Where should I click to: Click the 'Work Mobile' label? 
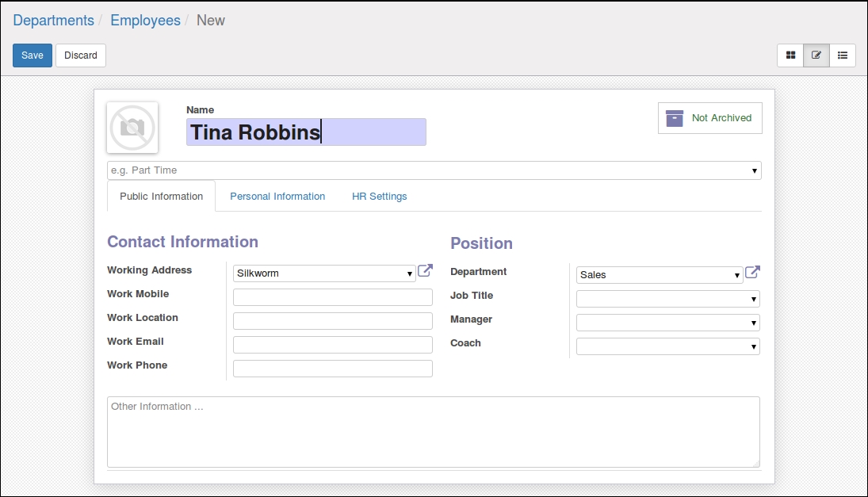pyautogui.click(x=138, y=294)
